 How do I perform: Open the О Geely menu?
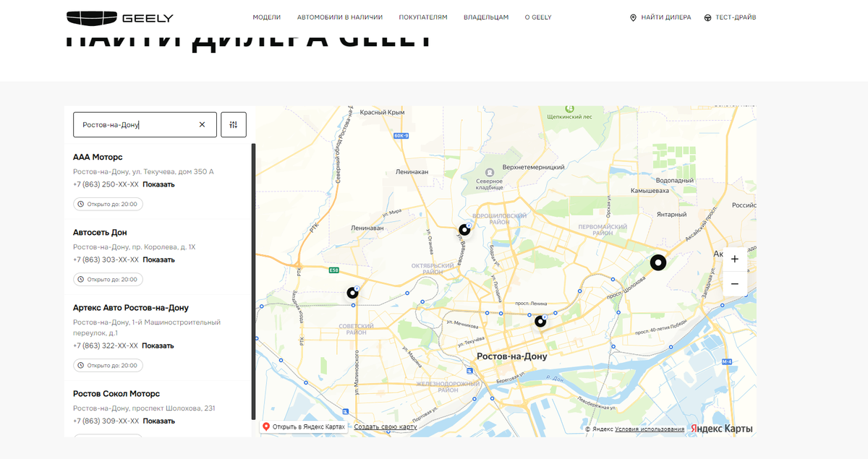click(538, 17)
